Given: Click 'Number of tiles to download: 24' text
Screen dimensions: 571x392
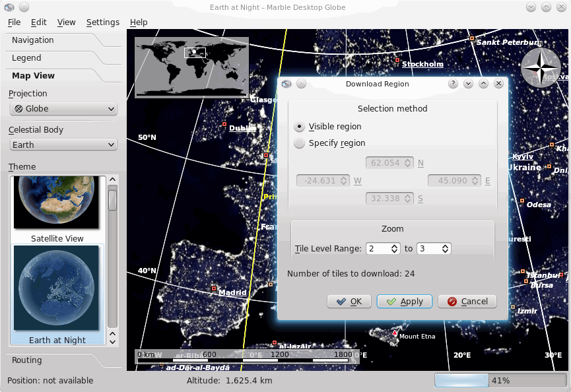Looking at the screenshot, I should tap(351, 274).
